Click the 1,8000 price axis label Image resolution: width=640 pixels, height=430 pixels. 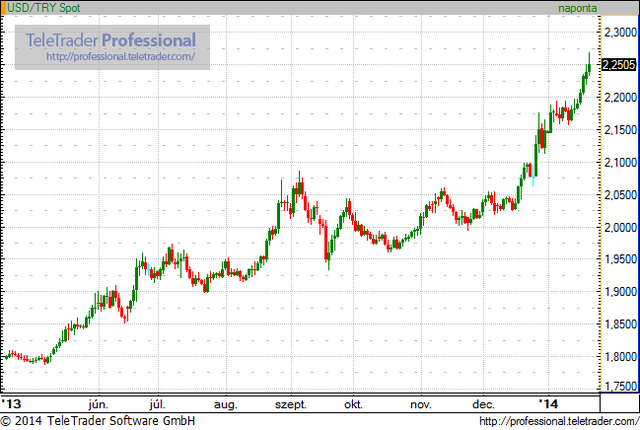tap(620, 356)
